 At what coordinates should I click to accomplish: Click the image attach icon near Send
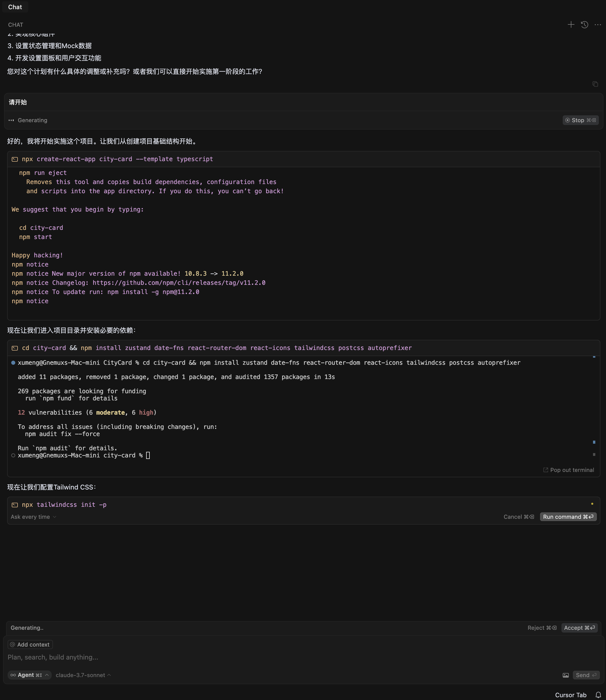coord(566,675)
